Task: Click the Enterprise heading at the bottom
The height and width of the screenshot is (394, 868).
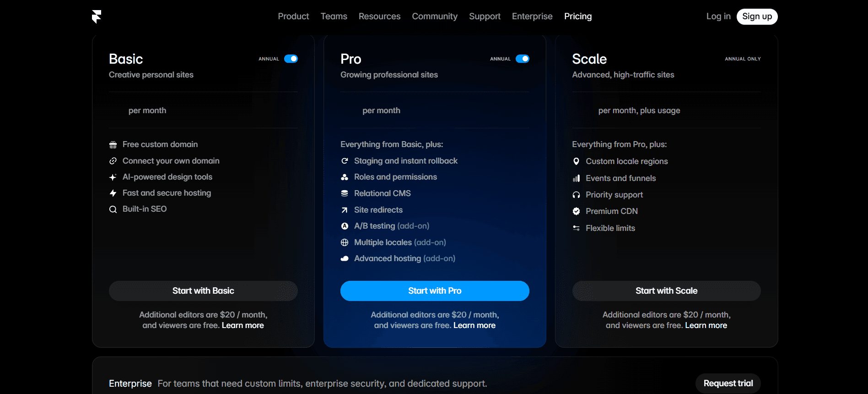Action: [x=130, y=383]
